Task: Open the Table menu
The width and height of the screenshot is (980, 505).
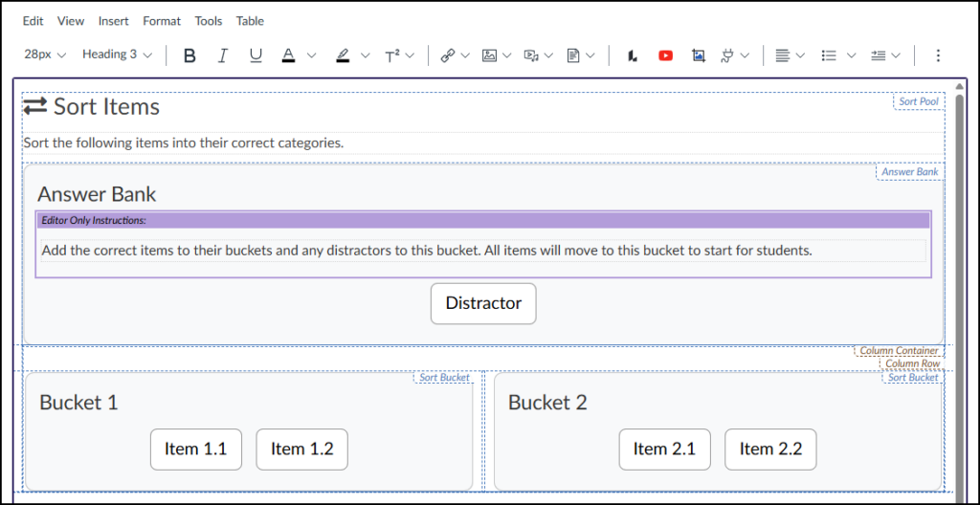Action: pyautogui.click(x=250, y=21)
